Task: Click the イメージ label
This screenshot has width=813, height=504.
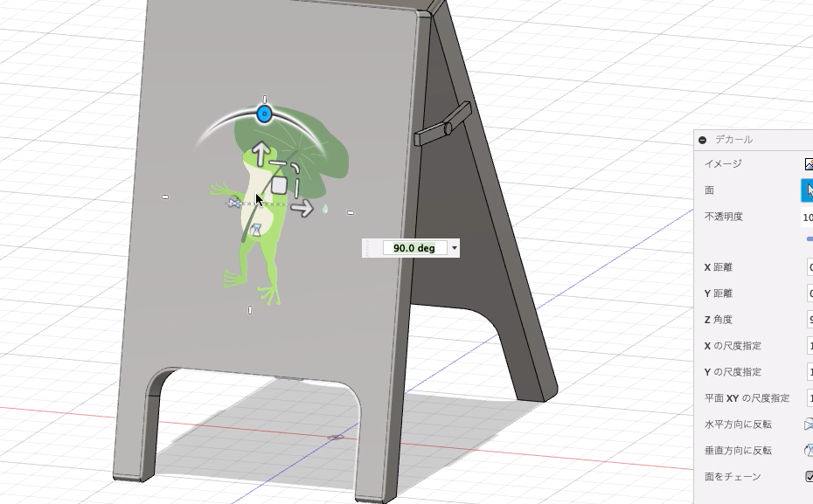Action: point(723,164)
